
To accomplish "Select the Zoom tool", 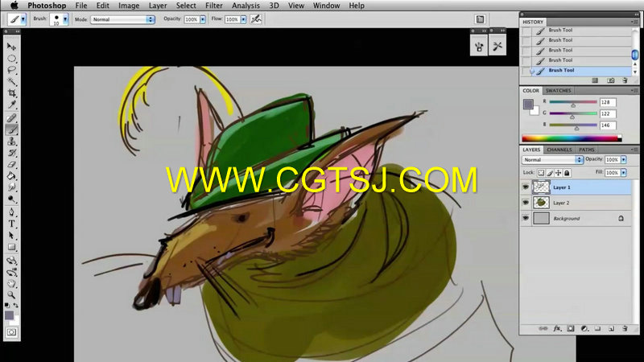I will [11, 295].
